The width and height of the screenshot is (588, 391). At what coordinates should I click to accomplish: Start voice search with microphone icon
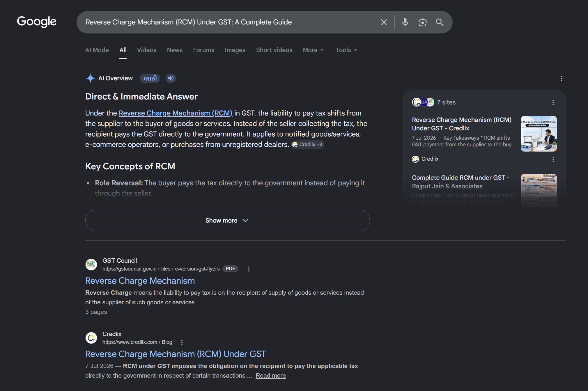[x=405, y=22]
